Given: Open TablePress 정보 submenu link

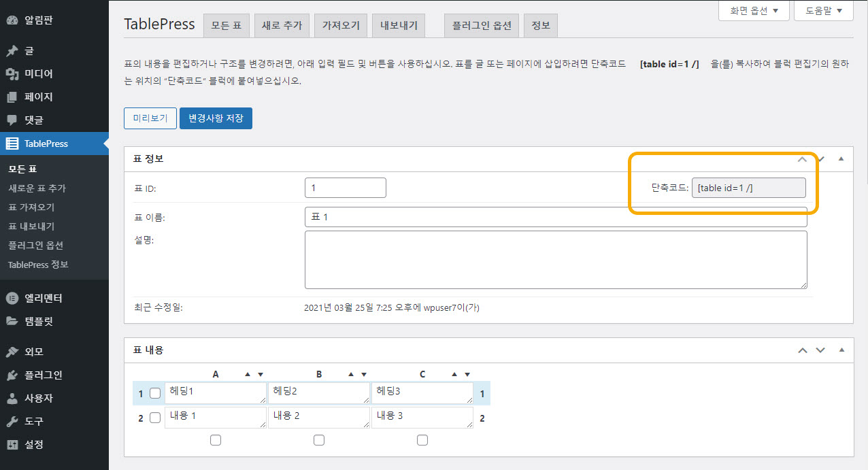Looking at the screenshot, I should [38, 265].
